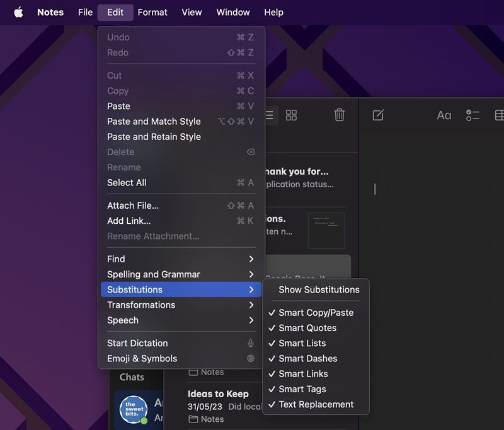Open the Apple menu logo
504x430 pixels.
point(18,12)
